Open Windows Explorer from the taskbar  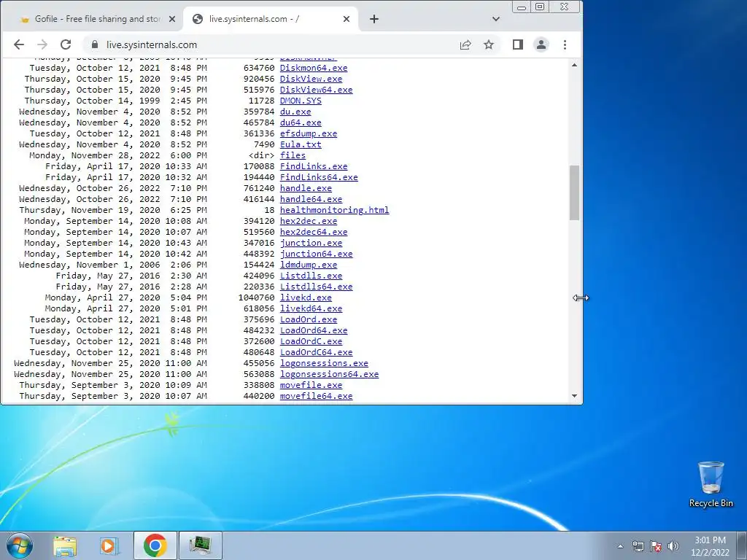coord(65,545)
